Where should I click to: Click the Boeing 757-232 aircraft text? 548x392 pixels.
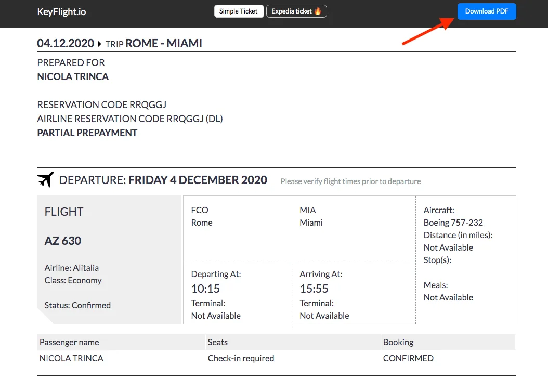tap(453, 223)
